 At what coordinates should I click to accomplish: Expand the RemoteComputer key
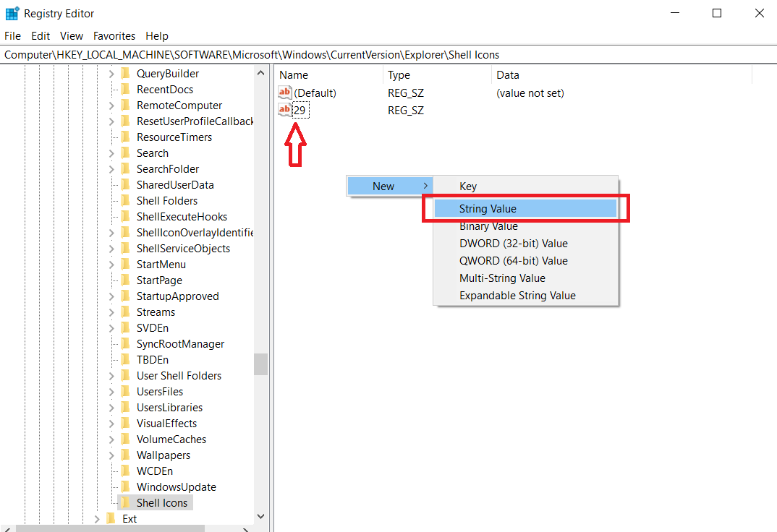click(111, 106)
